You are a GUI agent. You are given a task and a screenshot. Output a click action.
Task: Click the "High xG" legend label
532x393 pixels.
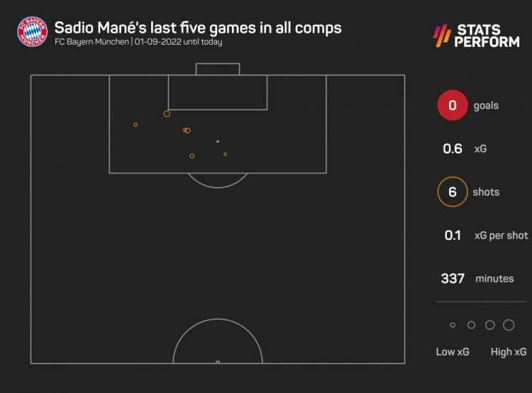click(509, 352)
